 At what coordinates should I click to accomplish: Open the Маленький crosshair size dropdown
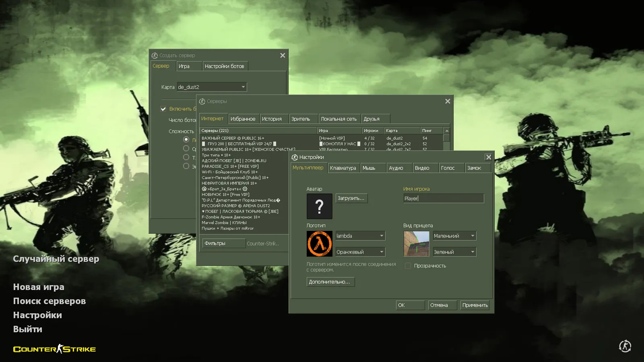tap(472, 236)
